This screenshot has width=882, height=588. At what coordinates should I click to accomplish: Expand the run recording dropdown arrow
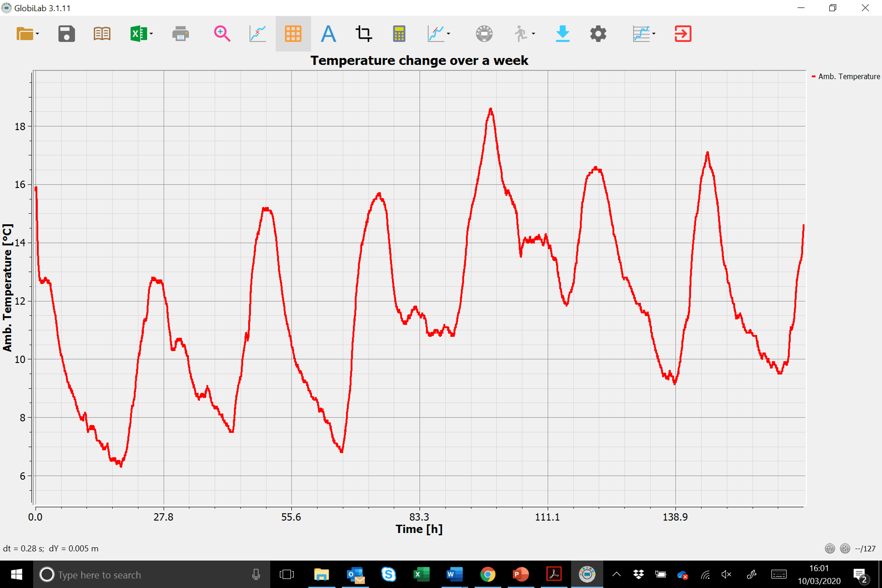coord(533,34)
